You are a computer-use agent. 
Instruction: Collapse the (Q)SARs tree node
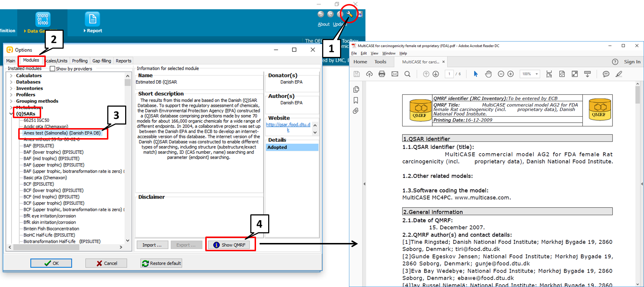point(11,114)
